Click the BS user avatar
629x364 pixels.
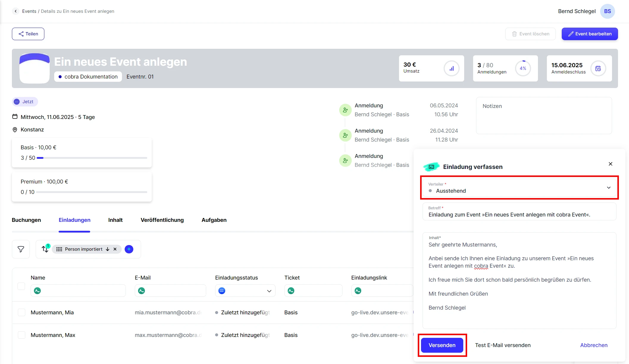coord(607,11)
